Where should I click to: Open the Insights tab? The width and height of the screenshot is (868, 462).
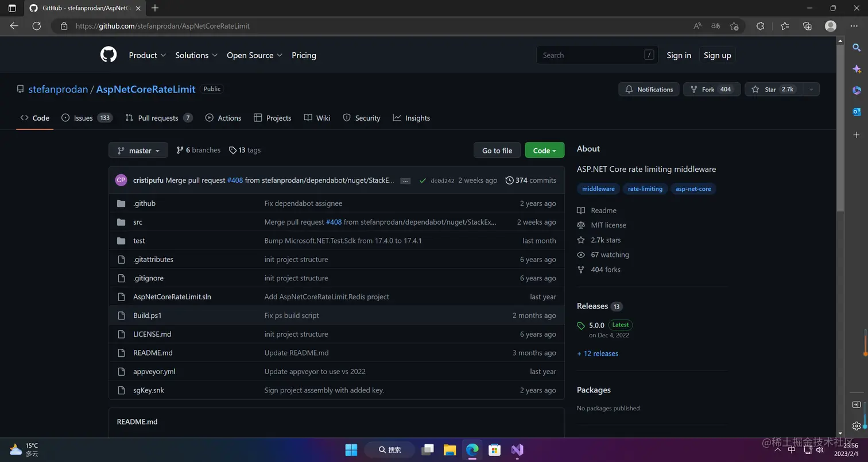pyautogui.click(x=412, y=118)
